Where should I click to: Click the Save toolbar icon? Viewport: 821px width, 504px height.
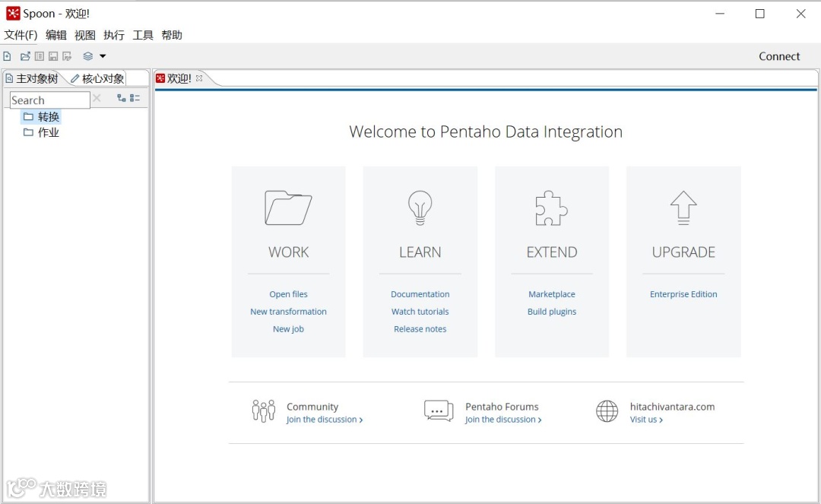pos(53,56)
